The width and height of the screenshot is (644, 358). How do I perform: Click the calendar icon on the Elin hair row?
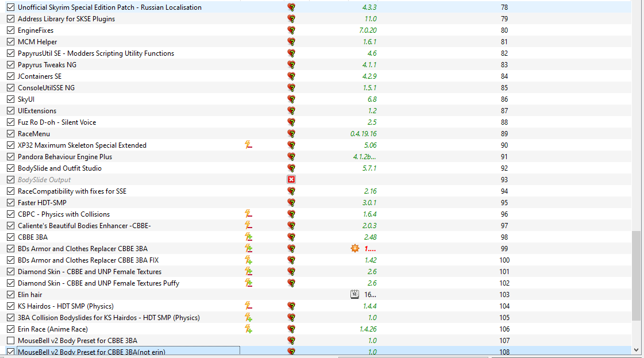click(354, 294)
